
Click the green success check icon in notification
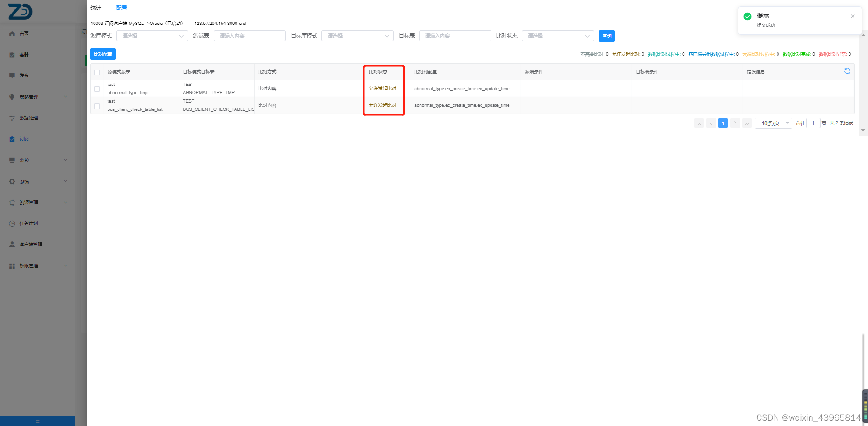tap(748, 16)
